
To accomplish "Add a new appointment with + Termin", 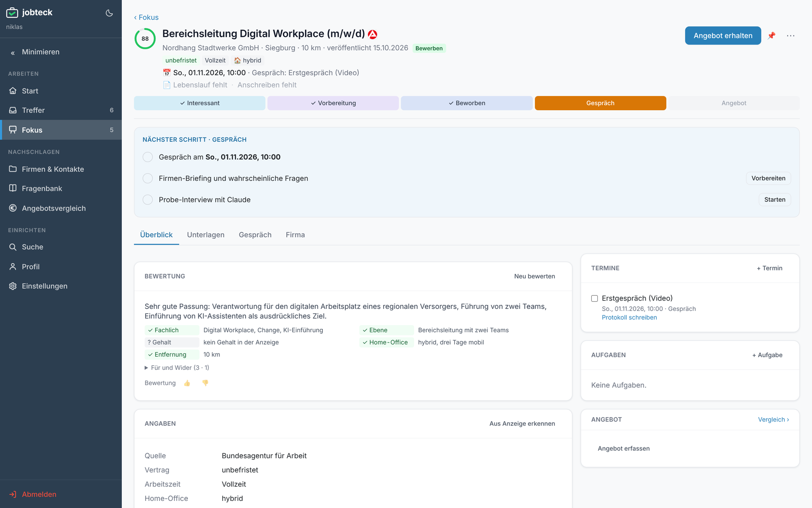I will pyautogui.click(x=769, y=268).
